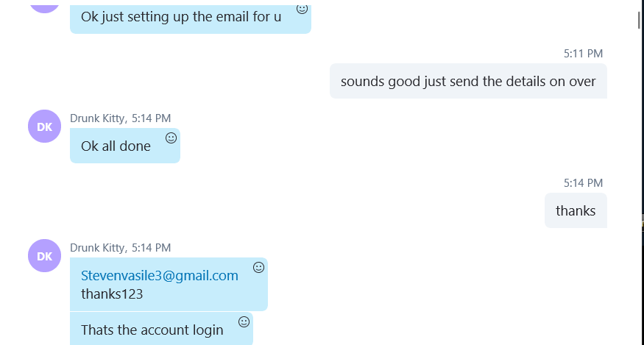React to "Ok just setting up the email" message
The image size is (644, 345).
[x=302, y=9]
